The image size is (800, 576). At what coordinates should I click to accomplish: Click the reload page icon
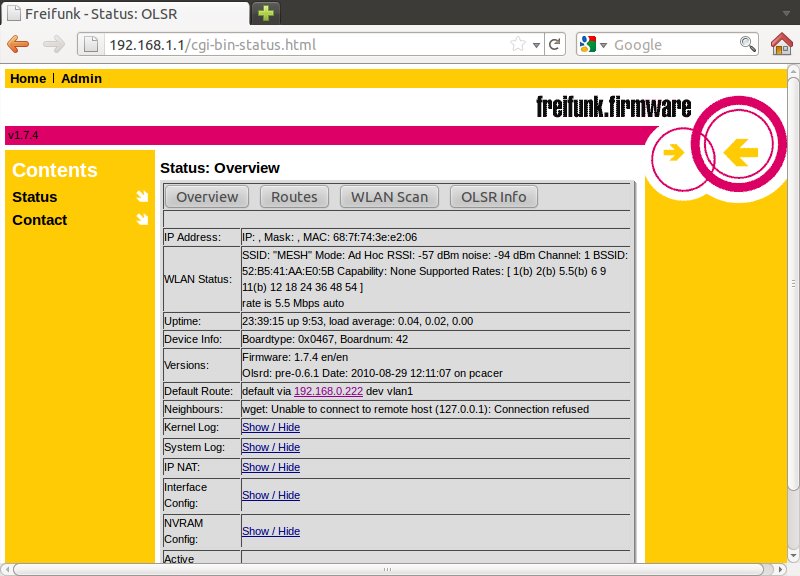pyautogui.click(x=555, y=44)
